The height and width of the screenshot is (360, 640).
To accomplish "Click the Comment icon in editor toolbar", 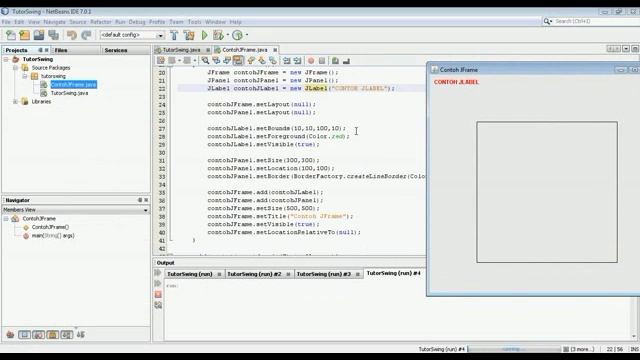I will [335, 61].
